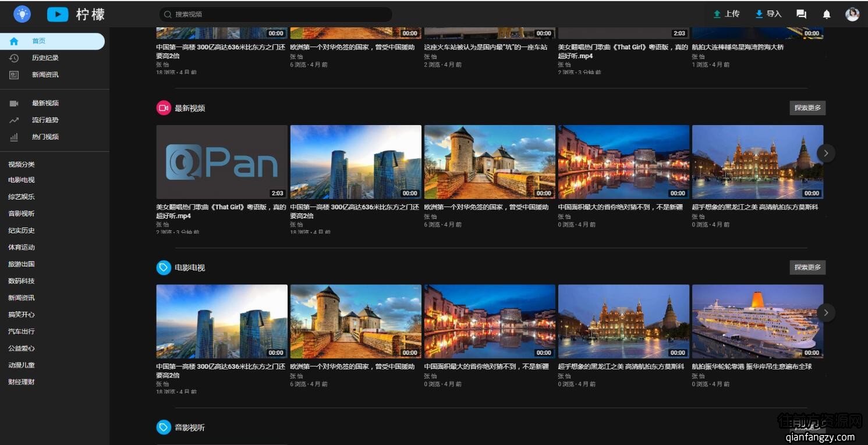Open 超乎想象的黑龙江之美 title in 最新视频
Screen dimensions: 868x445
pos(755,207)
